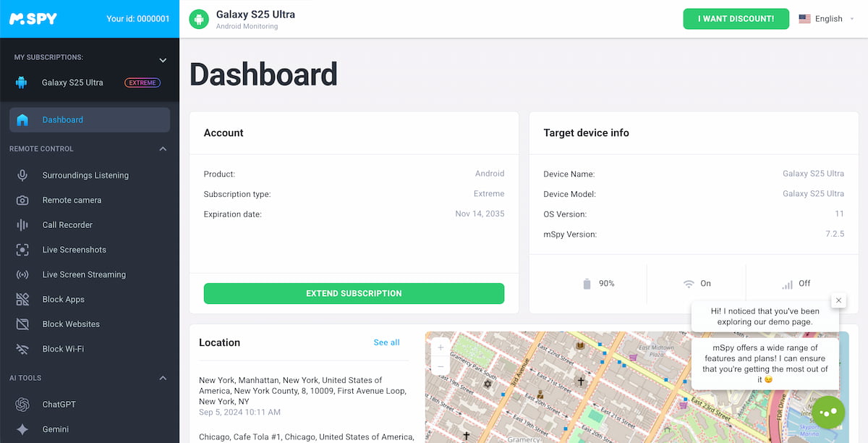Open the See all locations link
Image resolution: width=868 pixels, height=443 pixels.
pyautogui.click(x=386, y=342)
